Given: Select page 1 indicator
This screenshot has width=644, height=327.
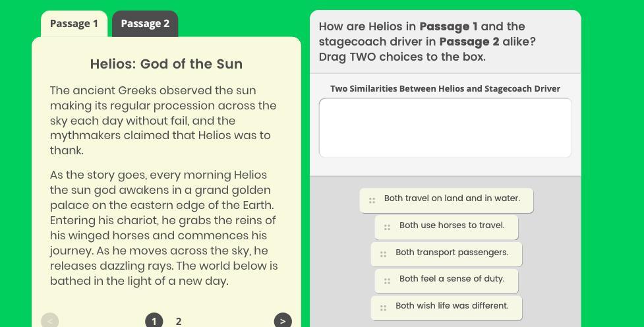Looking at the screenshot, I should tap(154, 320).
